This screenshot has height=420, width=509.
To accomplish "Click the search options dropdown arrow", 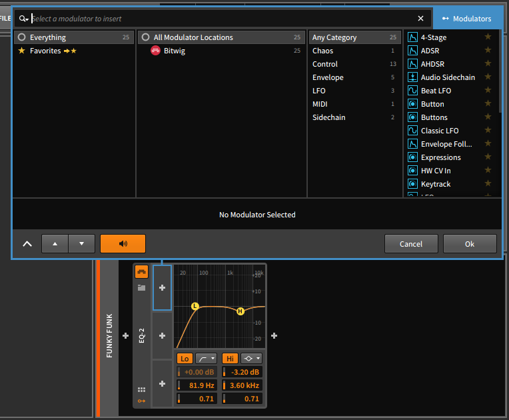I will (x=27, y=20).
